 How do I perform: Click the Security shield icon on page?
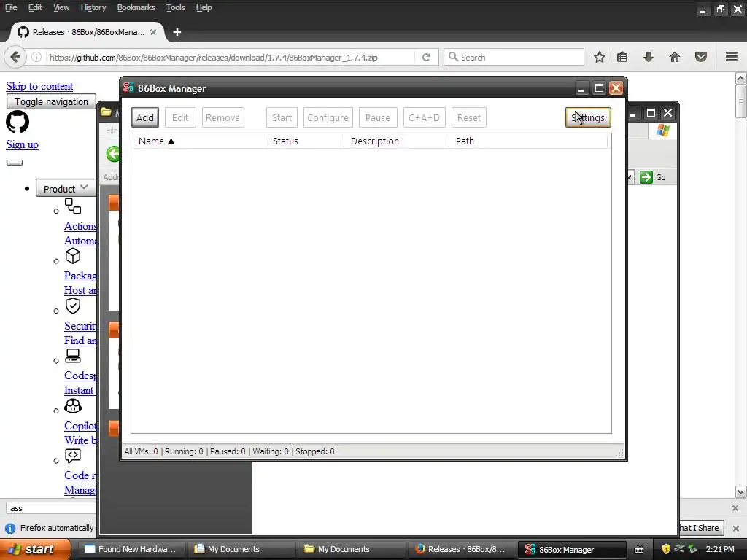click(73, 306)
